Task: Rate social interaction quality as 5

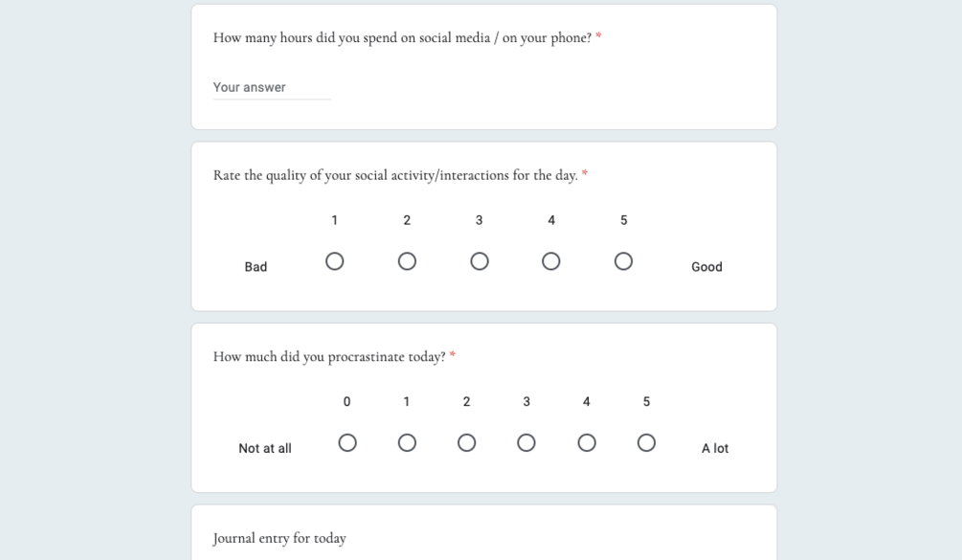Action: (x=623, y=261)
